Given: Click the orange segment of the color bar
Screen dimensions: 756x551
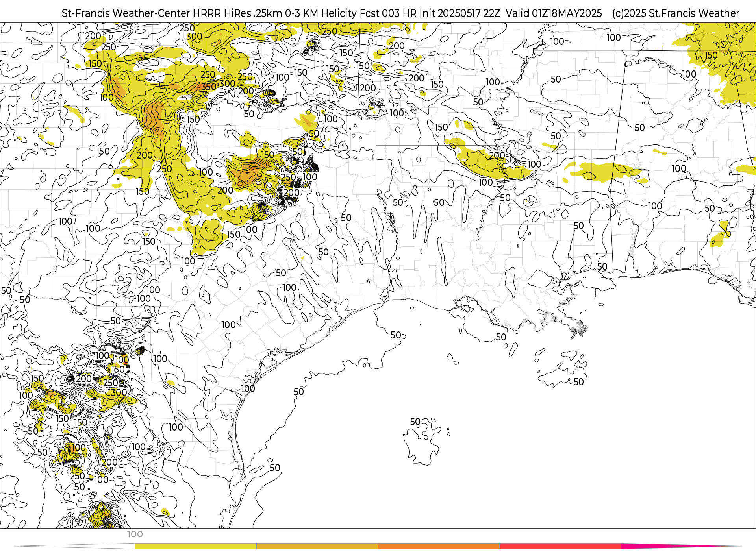Looking at the screenshot, I should point(439,546).
